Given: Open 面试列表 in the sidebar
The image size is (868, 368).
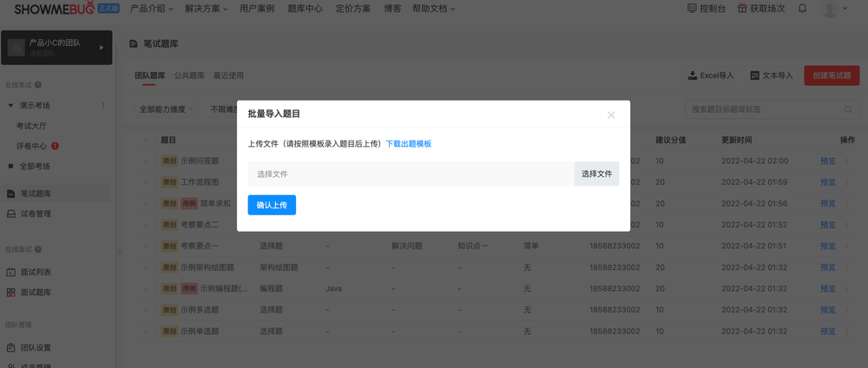Looking at the screenshot, I should [x=36, y=272].
